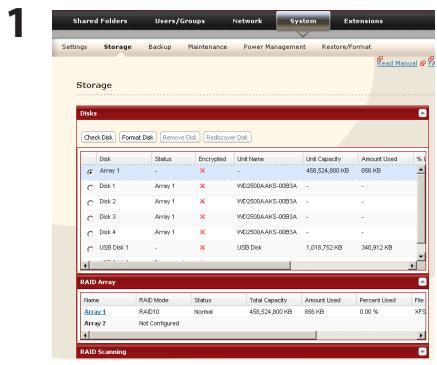
Task: Click the Remove Disk button
Action: 180,137
